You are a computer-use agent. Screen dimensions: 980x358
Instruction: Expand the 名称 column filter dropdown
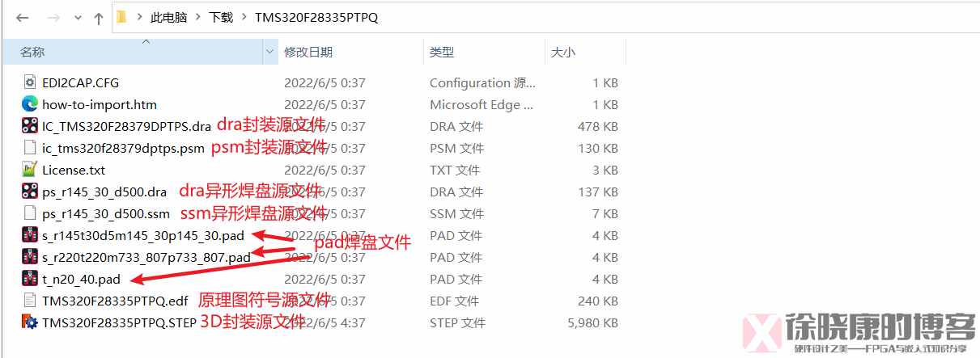pos(270,52)
